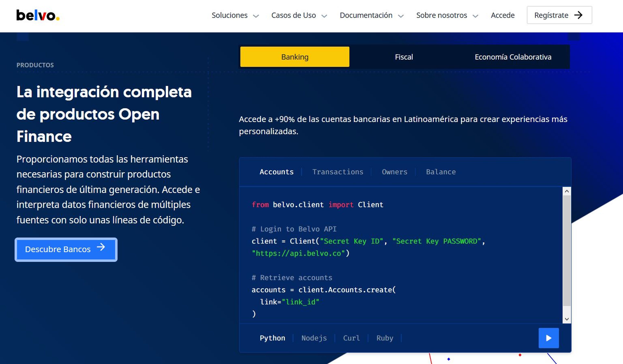623x364 pixels.
Task: Click the scrollbar up arrow in code panel
Action: (x=567, y=191)
